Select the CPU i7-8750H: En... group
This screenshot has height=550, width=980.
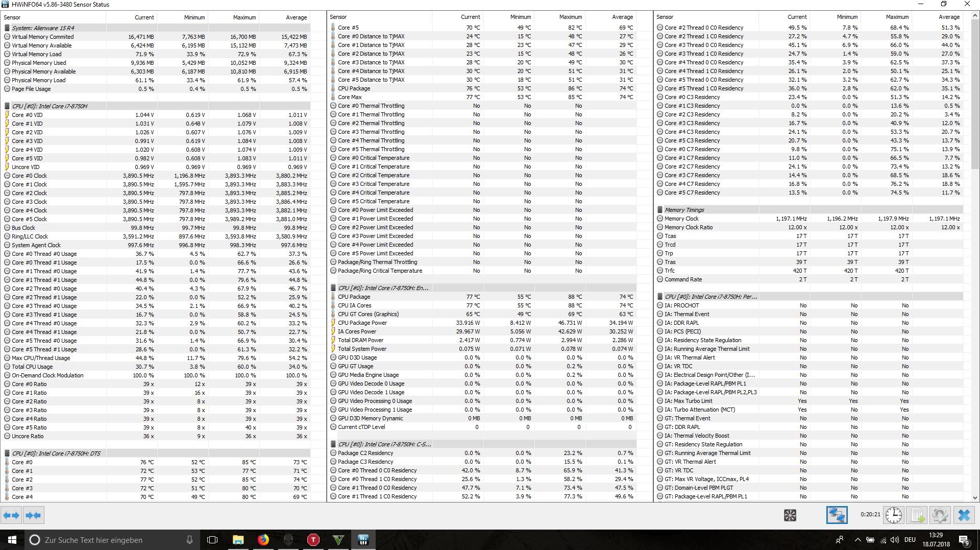(482, 288)
